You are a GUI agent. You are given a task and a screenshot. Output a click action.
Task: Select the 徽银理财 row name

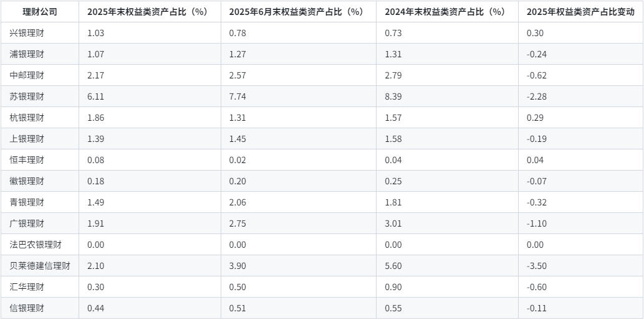(27, 181)
